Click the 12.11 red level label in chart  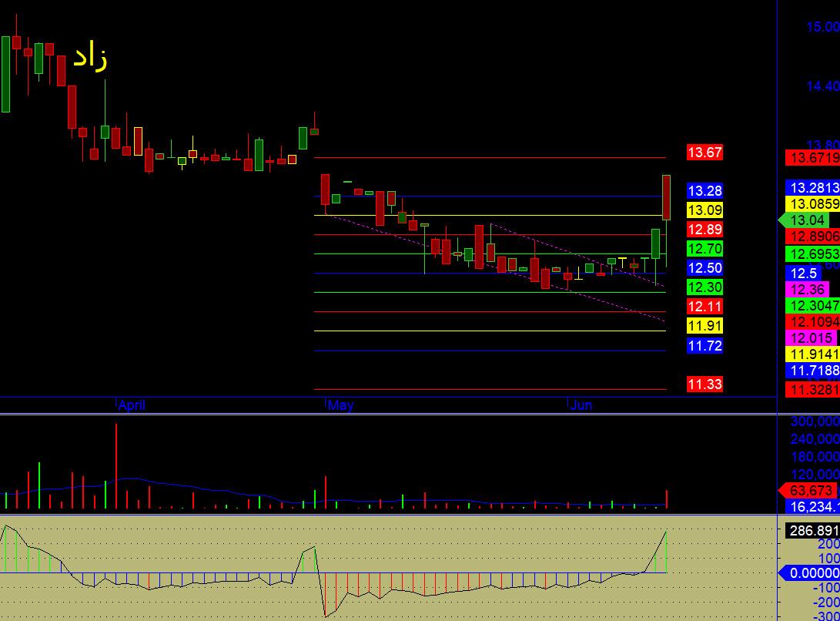point(704,307)
